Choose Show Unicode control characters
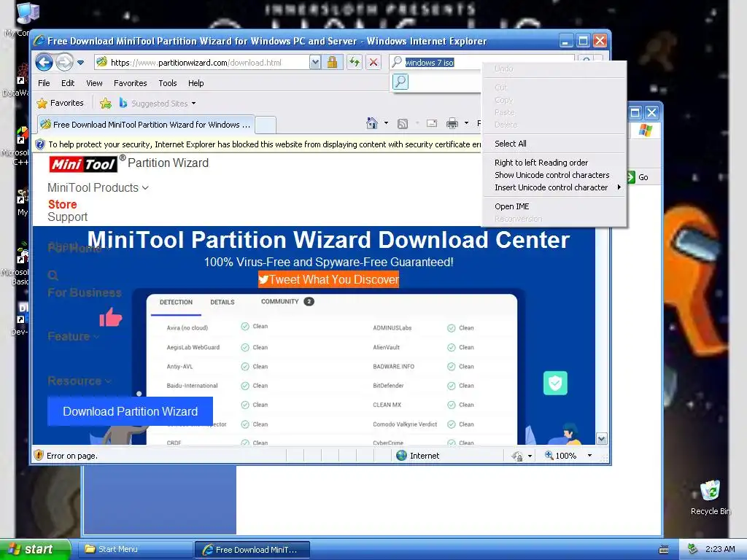Screen dimensions: 747x560 click(x=554, y=175)
